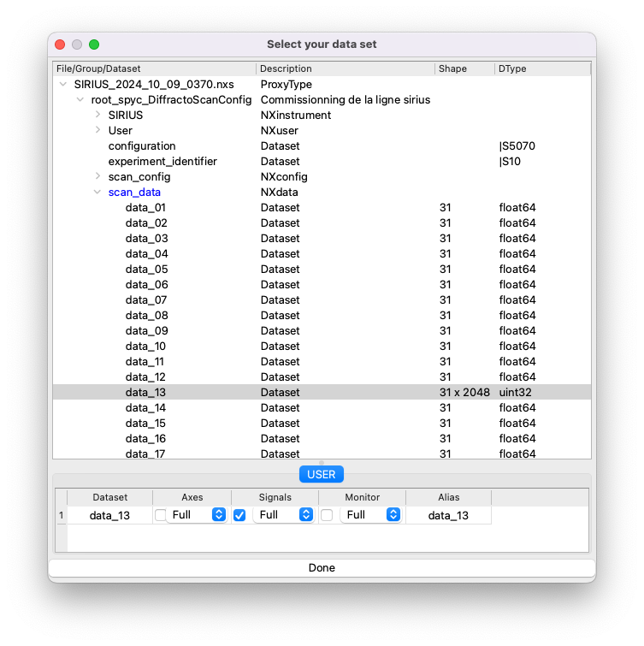Enable the Monitor checkbox for data_13
Image resolution: width=644 pixels, height=646 pixels.
(327, 515)
